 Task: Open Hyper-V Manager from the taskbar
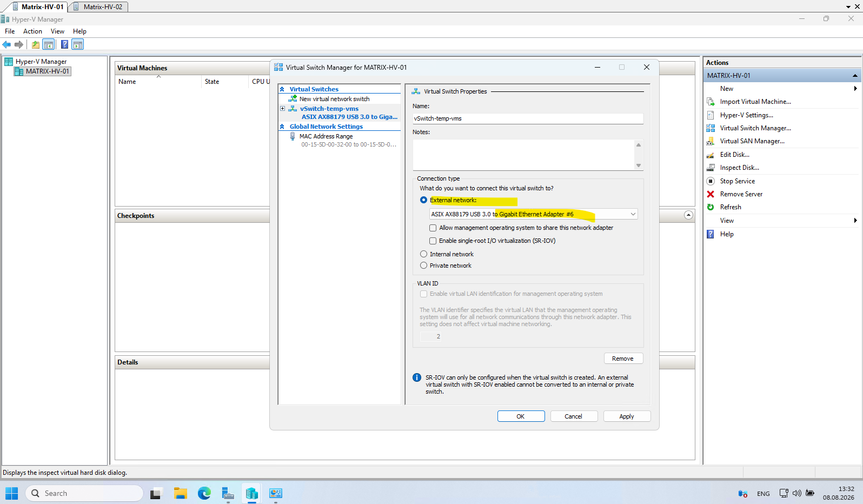tap(251, 493)
